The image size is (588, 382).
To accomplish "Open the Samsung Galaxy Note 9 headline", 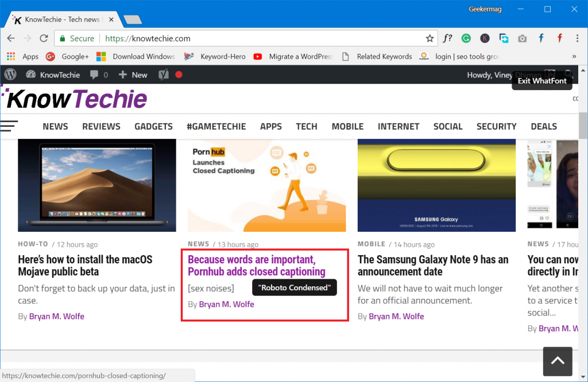I will [433, 266].
